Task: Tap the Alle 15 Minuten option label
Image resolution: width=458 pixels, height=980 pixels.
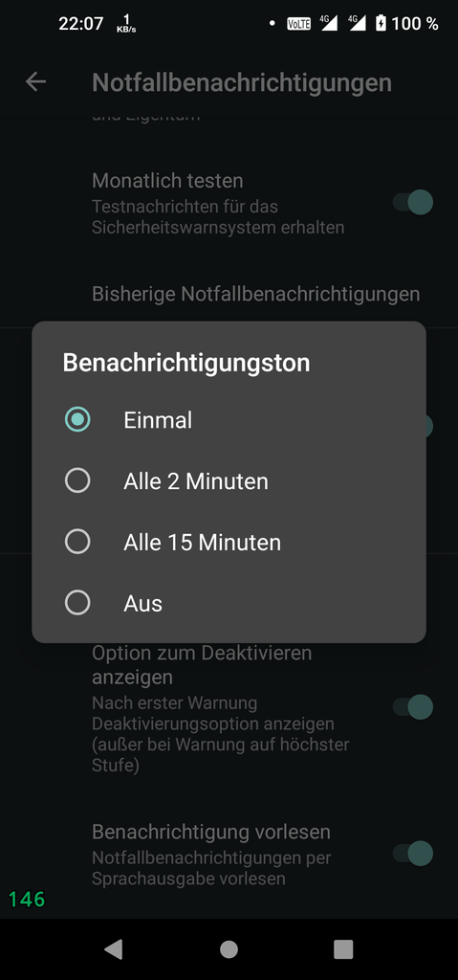Action: point(202,543)
